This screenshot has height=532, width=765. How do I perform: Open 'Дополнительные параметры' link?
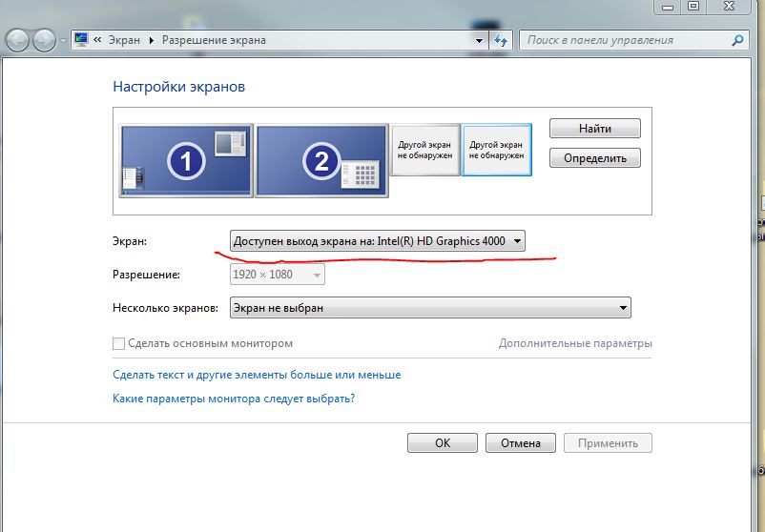pos(575,343)
